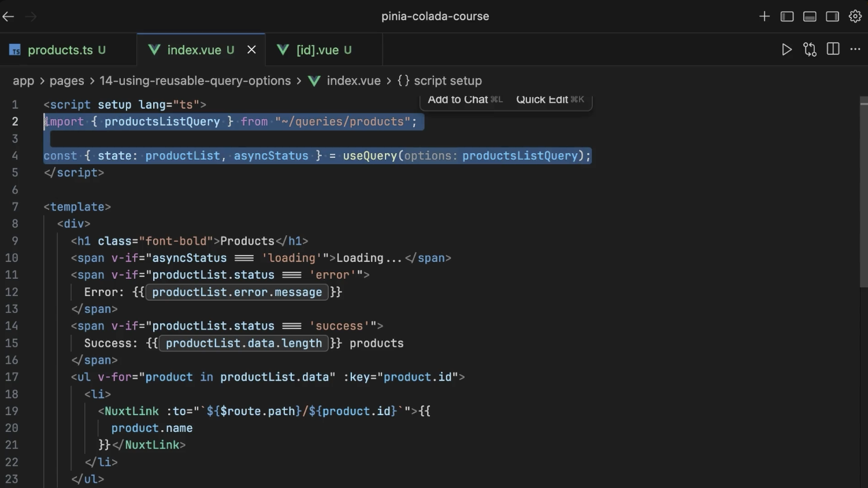Open the app breadcrumb segment
Viewport: 868px width, 488px height.
point(24,81)
